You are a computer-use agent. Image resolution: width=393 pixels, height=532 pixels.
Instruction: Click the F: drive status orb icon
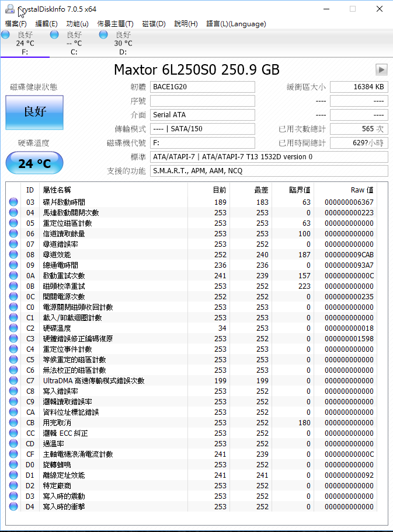click(x=5, y=35)
